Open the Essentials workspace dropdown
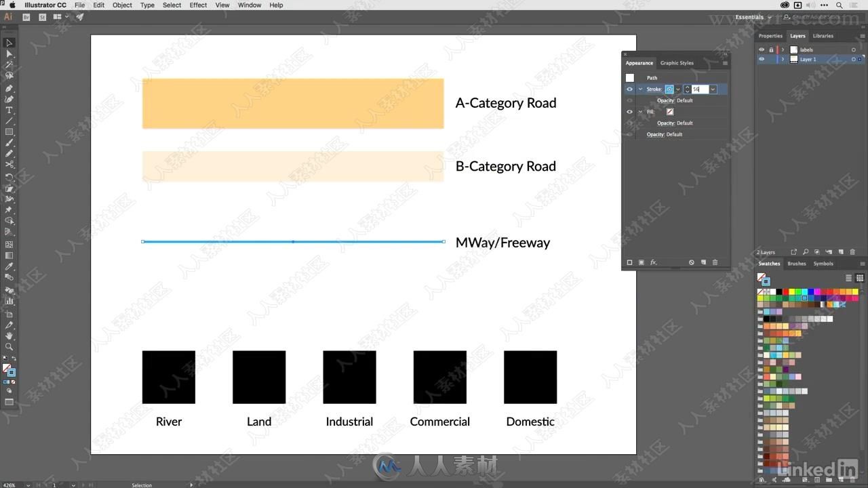Screen dimensions: 868x488 coord(753,17)
